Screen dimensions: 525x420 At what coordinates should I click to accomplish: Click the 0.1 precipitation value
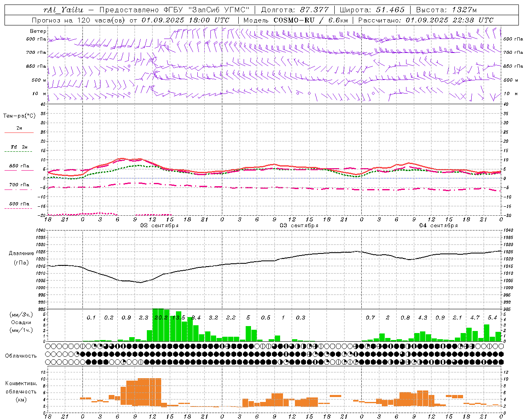91,317
